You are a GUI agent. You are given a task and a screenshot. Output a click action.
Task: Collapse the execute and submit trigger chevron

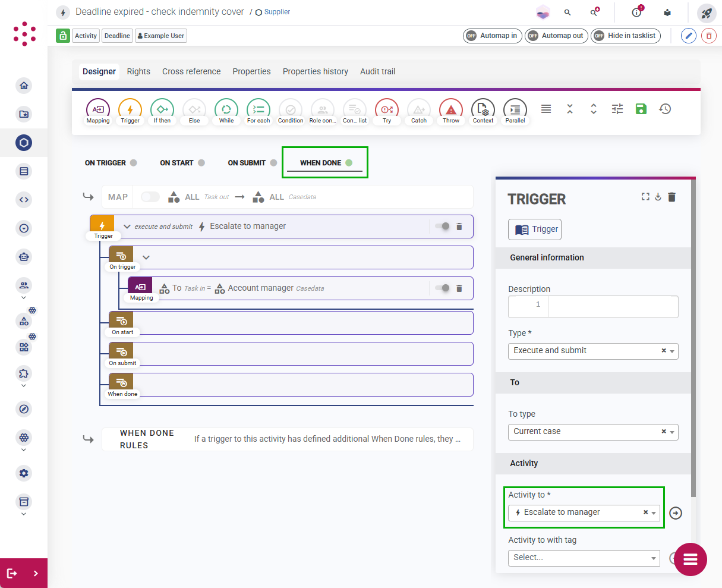coord(127,227)
